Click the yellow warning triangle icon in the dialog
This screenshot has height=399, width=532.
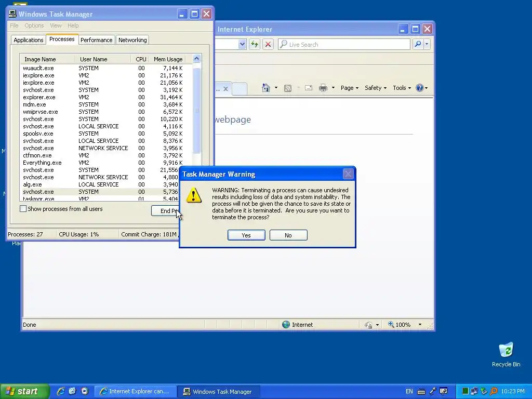pyautogui.click(x=194, y=196)
